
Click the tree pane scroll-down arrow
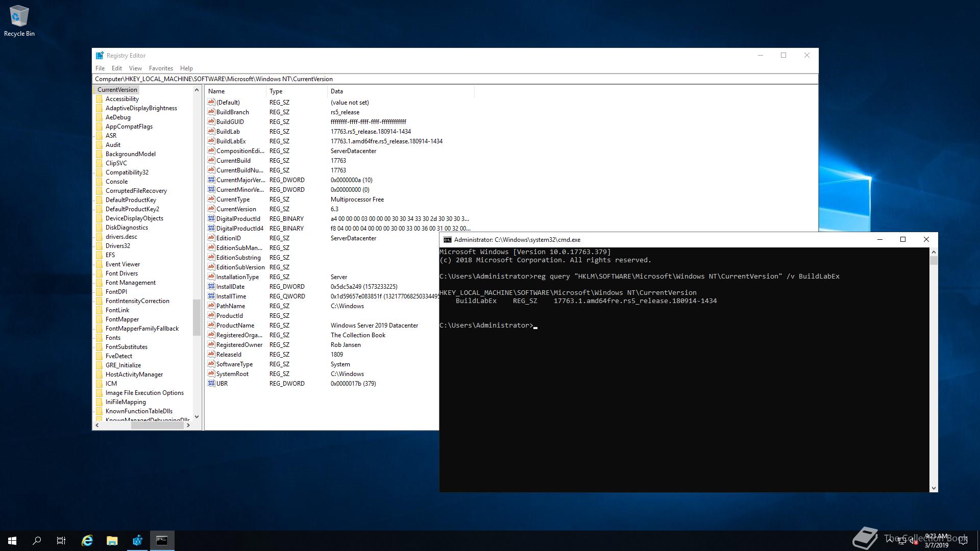point(197,417)
